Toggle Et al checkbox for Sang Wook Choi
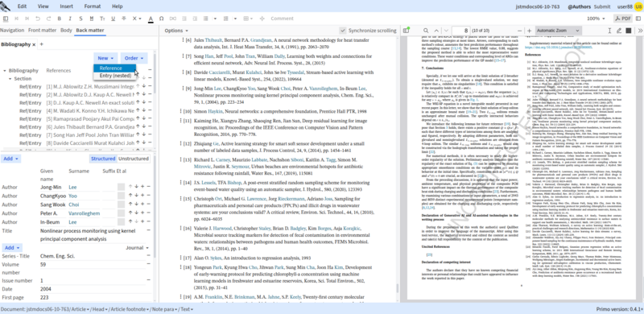Screen dimensions: 644x314 [x=121, y=205]
